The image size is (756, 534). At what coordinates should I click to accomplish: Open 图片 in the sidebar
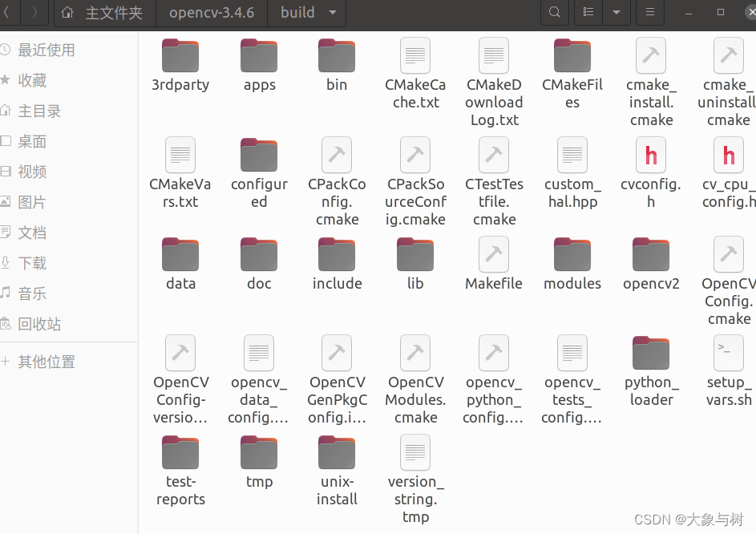[x=69, y=202]
